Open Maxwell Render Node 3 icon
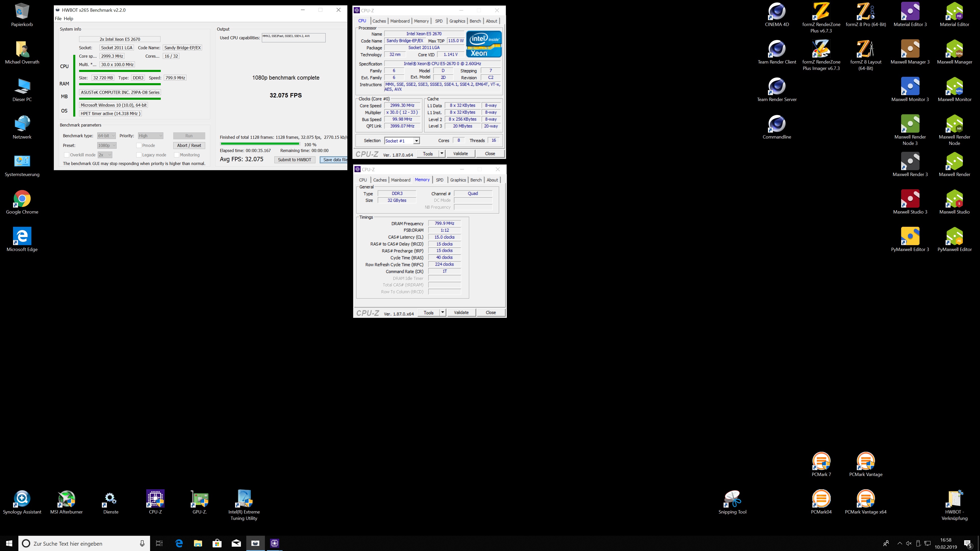The width and height of the screenshot is (980, 551). pos(910,130)
